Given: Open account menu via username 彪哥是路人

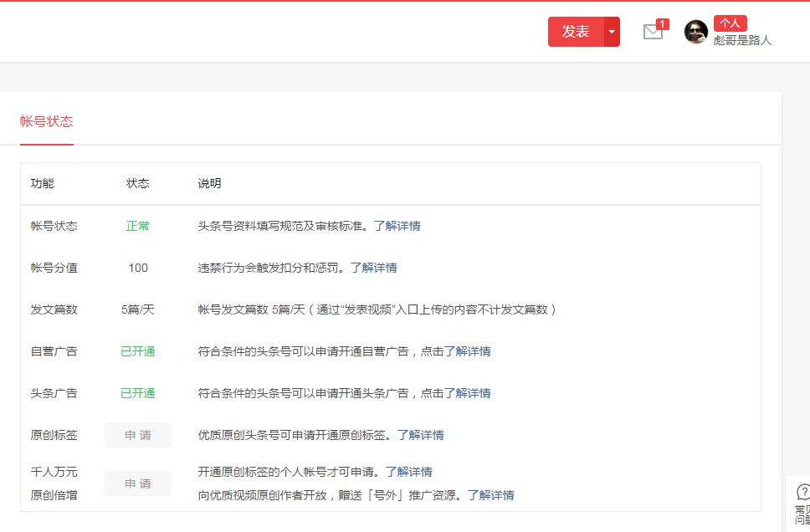Looking at the screenshot, I should coord(741,40).
